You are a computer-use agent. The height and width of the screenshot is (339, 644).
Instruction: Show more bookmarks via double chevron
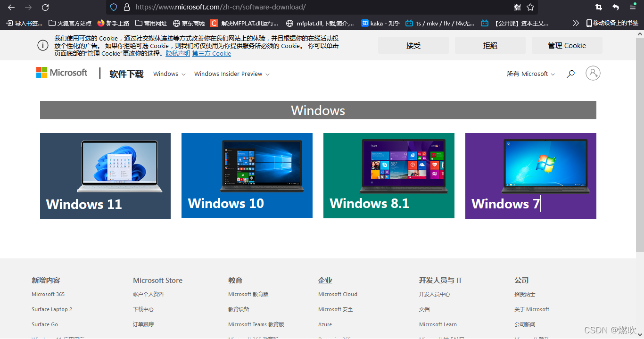tap(576, 23)
